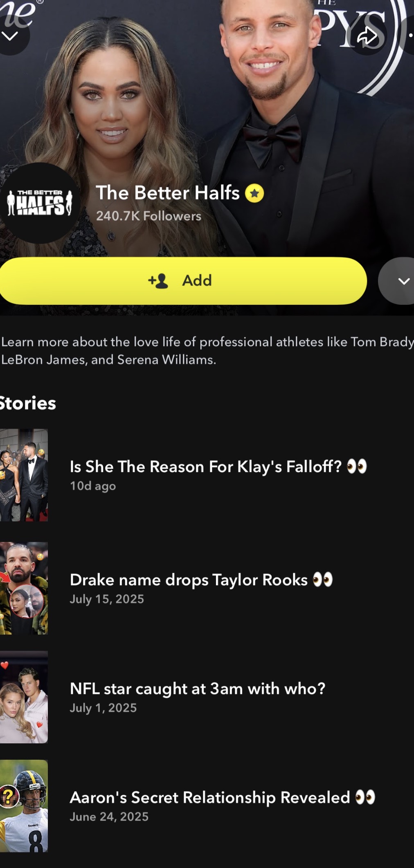Screen dimensions: 414x868
Task: Expand options beside the Add button
Action: 397,281
